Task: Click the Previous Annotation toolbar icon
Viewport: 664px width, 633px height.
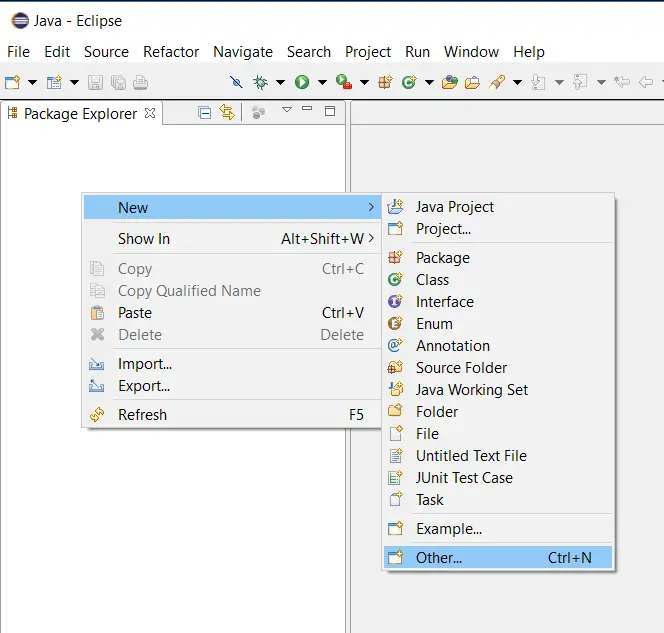Action: 580,82
